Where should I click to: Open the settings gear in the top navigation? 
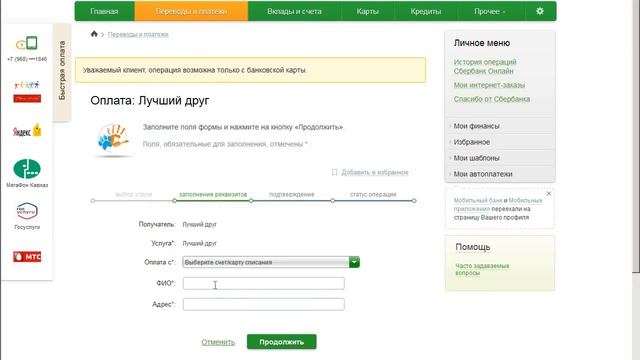point(540,11)
